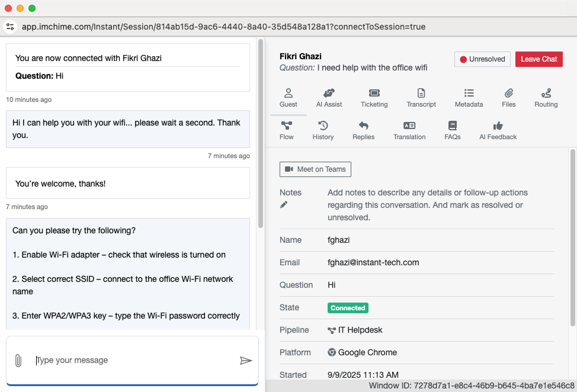Attach a file with the paperclip icon
This screenshot has width=577, height=392.
pyautogui.click(x=18, y=361)
